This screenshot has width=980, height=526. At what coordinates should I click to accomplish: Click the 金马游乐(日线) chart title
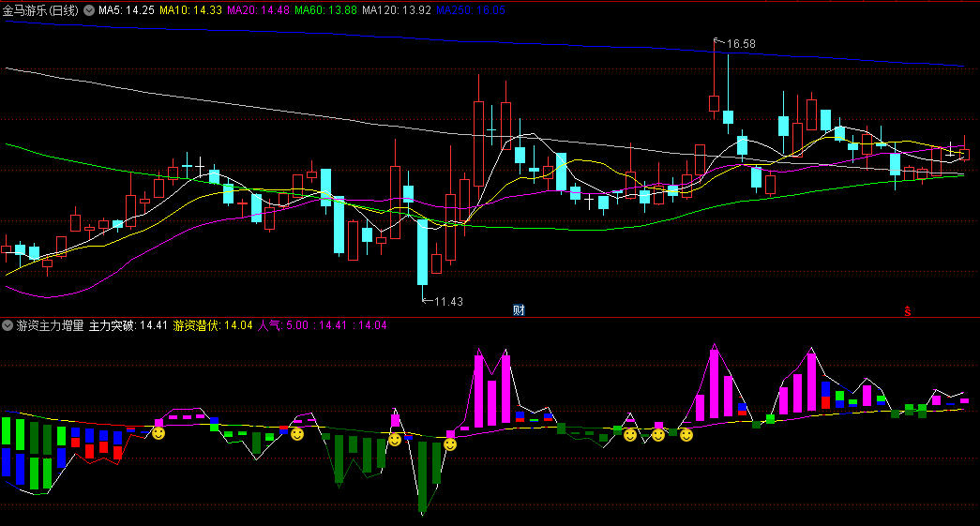coord(40,10)
